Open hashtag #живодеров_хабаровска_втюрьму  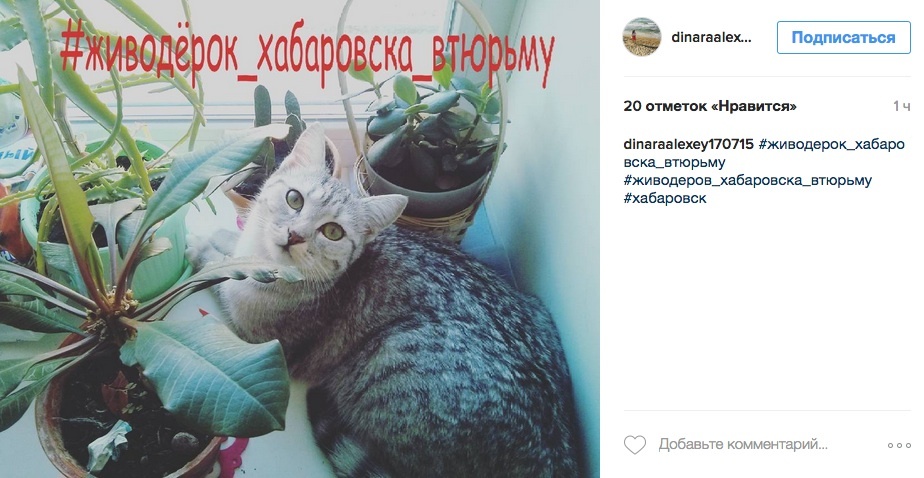pos(747,180)
